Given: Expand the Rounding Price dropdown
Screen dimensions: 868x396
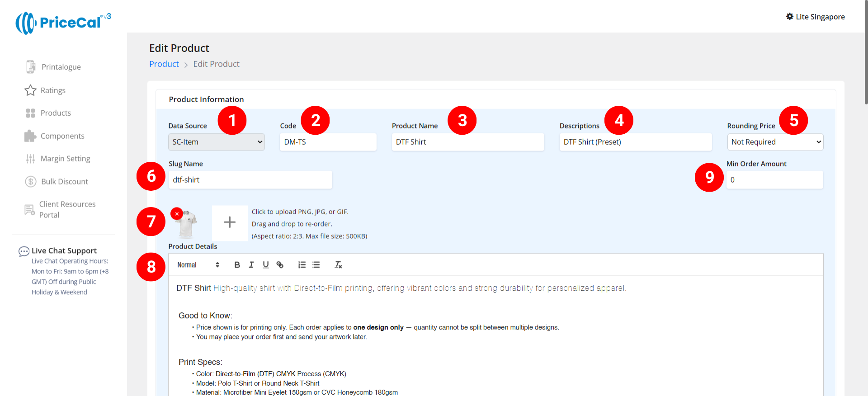Looking at the screenshot, I should [775, 142].
